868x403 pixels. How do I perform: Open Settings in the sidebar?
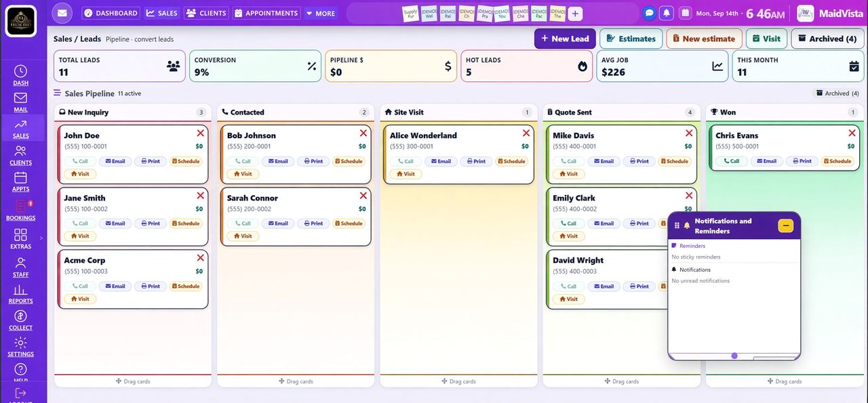[20, 346]
